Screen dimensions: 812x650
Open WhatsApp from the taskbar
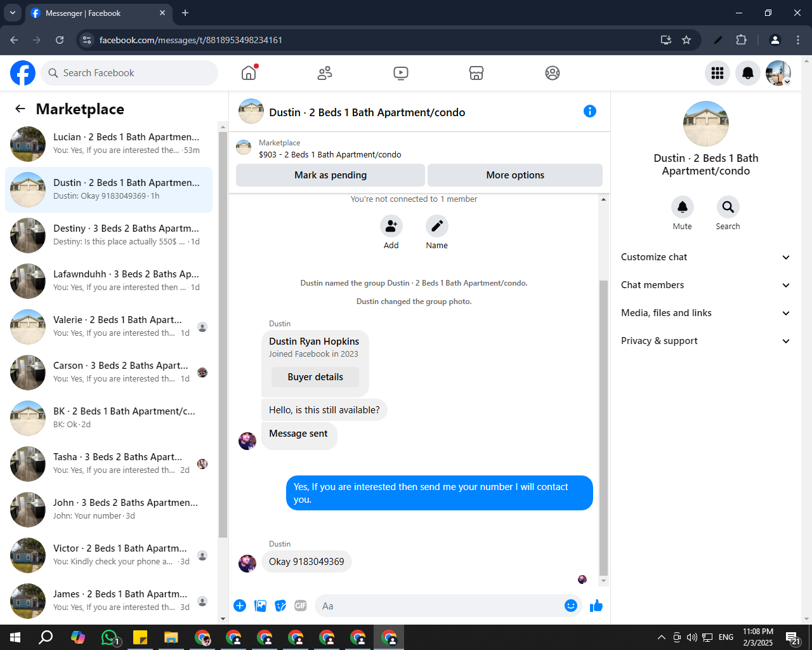[110, 637]
